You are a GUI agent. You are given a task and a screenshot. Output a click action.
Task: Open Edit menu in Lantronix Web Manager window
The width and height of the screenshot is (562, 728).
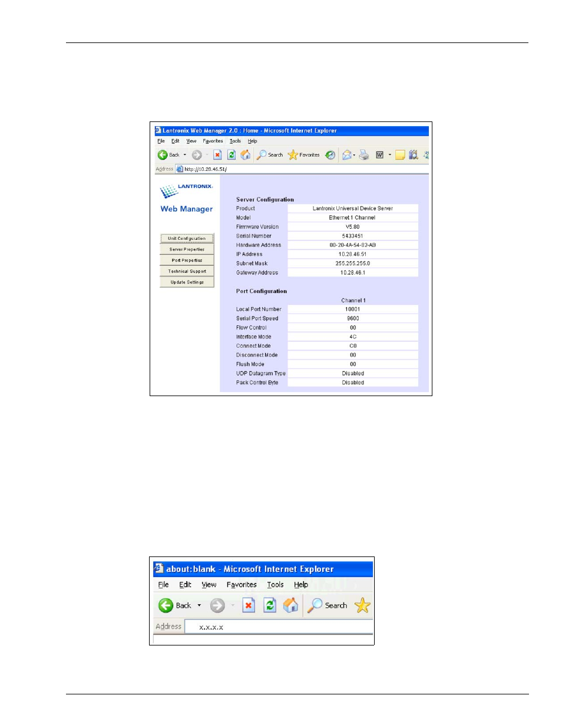coord(175,141)
